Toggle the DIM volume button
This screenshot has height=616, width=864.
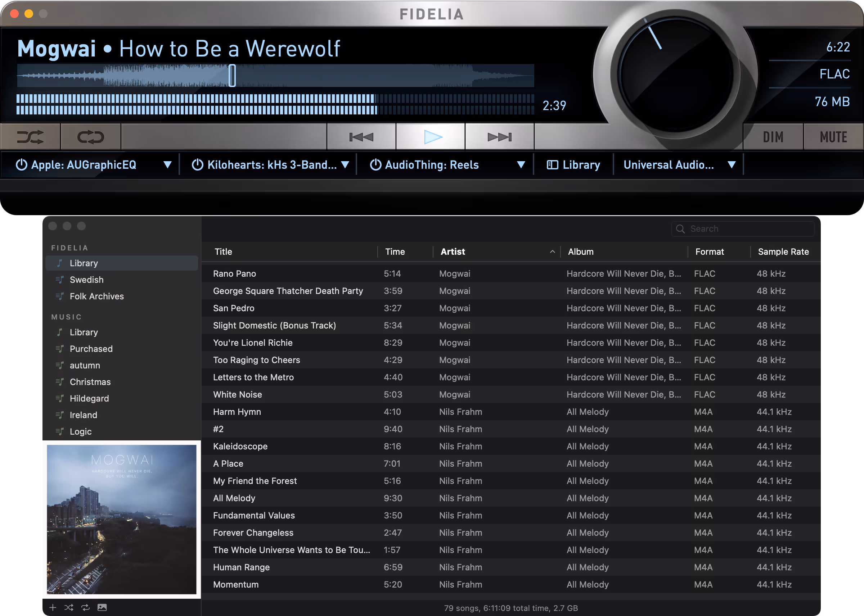pyautogui.click(x=773, y=137)
